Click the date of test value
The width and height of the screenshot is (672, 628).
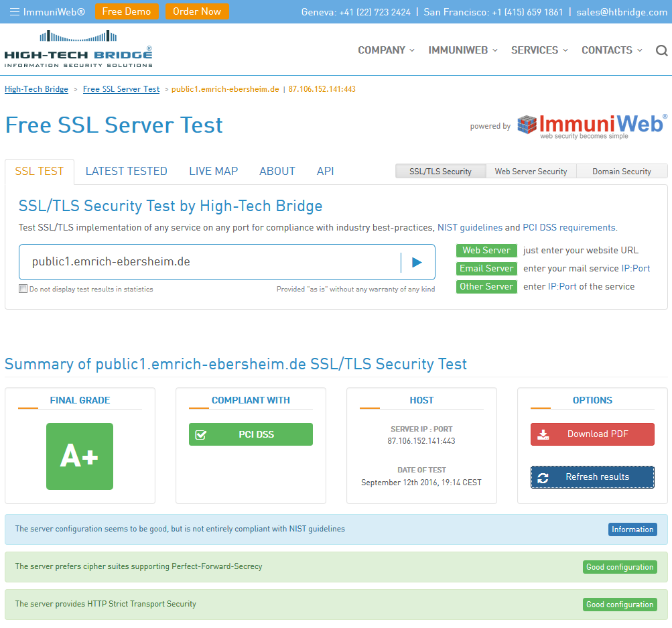pos(421,483)
